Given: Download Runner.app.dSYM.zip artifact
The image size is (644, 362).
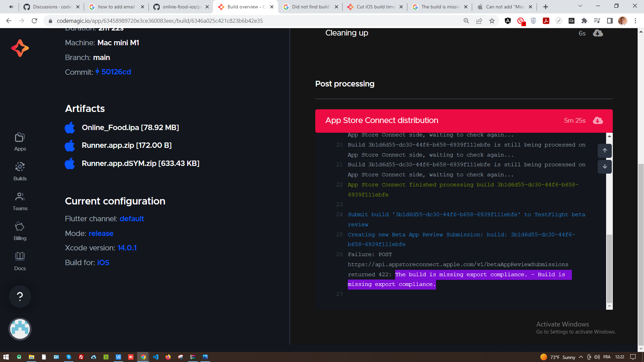Looking at the screenshot, I should click(141, 164).
